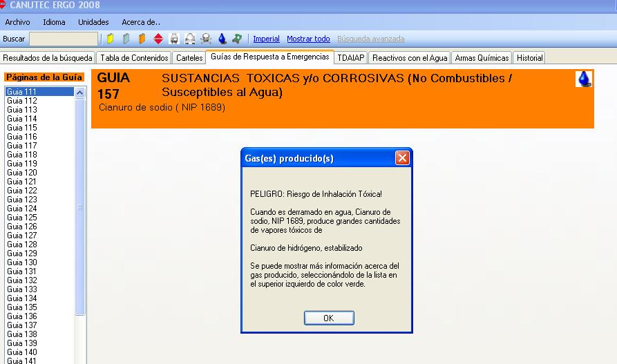
Task: Select Guia 125 in the list
Action: point(39,218)
